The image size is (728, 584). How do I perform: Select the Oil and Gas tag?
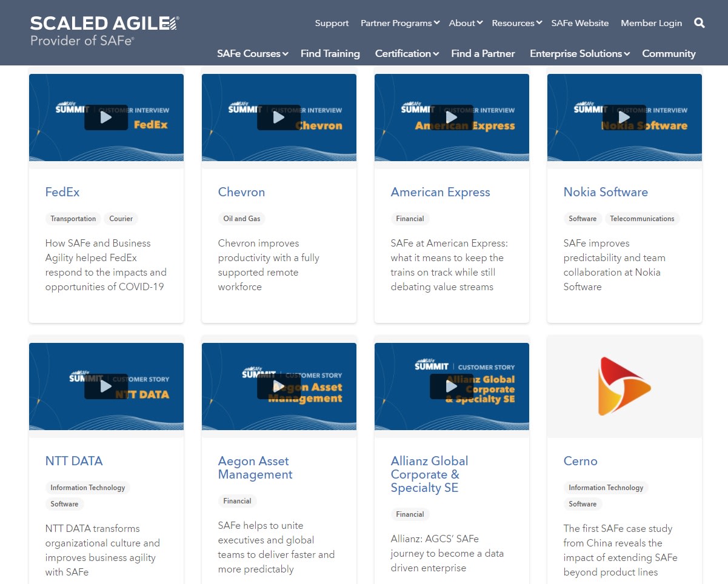click(242, 219)
